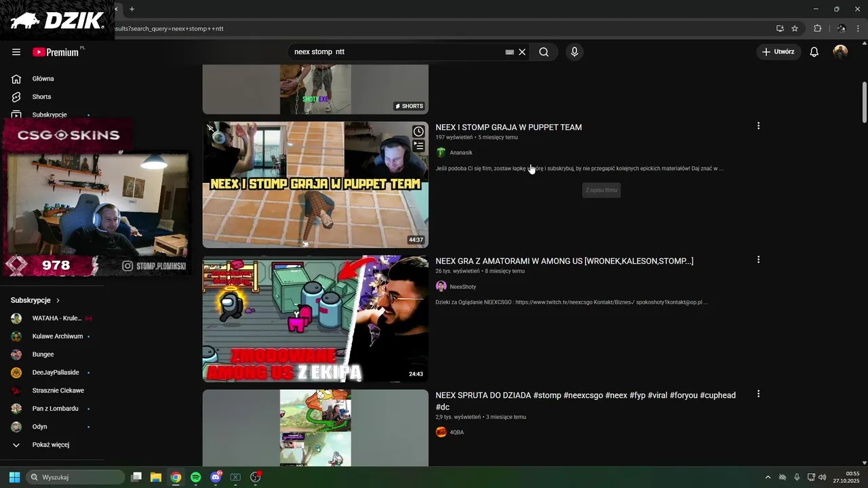Open the Windows Start button
The height and width of the screenshot is (488, 868).
click(x=14, y=477)
